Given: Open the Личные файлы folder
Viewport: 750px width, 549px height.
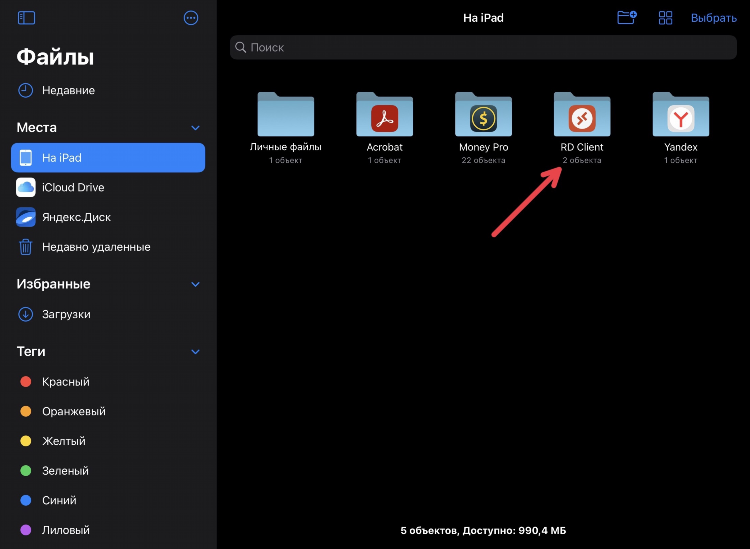Looking at the screenshot, I should tap(286, 114).
